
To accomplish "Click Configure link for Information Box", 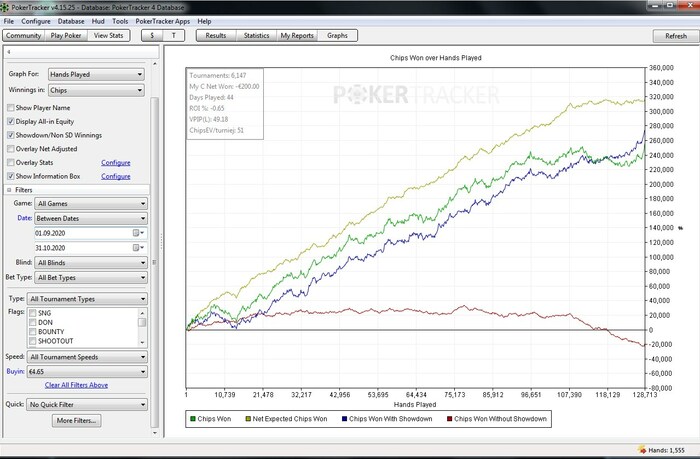I will (x=116, y=176).
